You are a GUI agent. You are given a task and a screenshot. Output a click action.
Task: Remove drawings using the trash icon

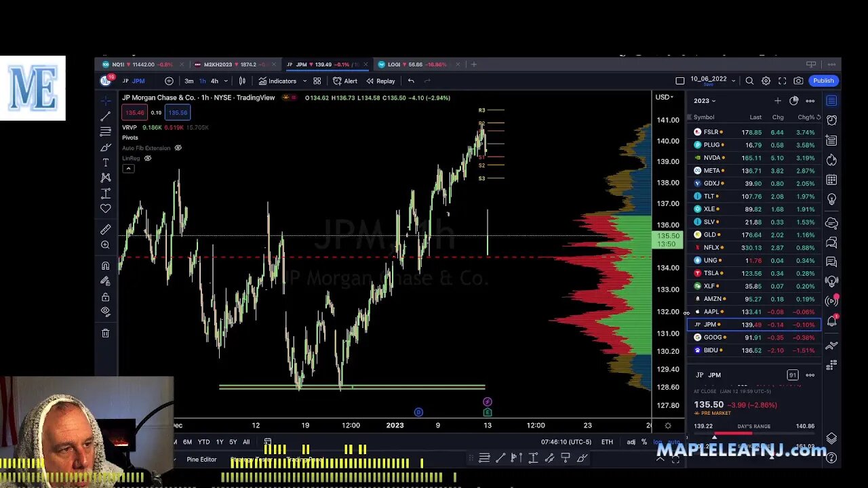pos(106,333)
